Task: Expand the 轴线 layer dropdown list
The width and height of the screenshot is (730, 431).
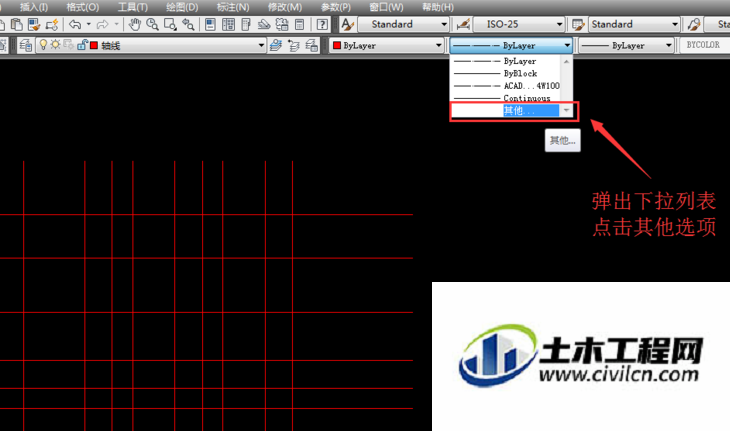Action: click(261, 45)
